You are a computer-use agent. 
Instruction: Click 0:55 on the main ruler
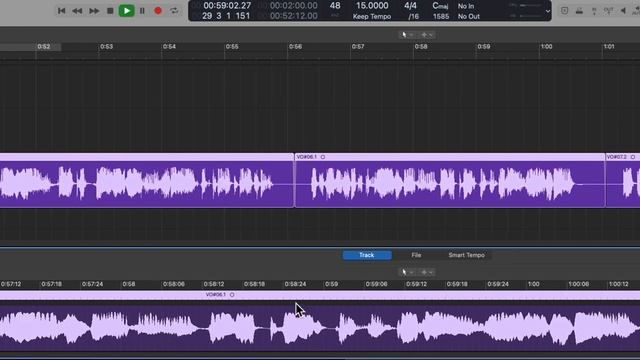click(232, 47)
